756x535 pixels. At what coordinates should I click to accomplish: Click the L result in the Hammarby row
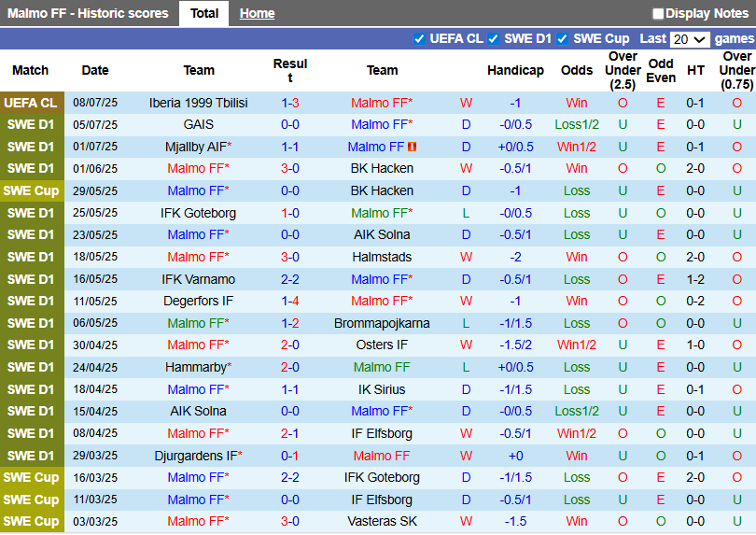click(x=466, y=367)
